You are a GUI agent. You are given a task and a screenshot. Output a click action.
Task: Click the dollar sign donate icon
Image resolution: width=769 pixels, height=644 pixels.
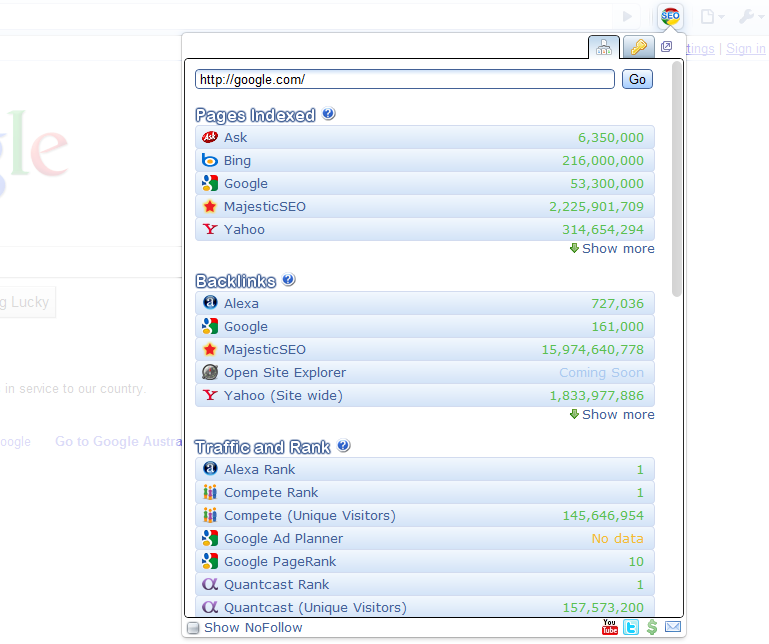(652, 627)
